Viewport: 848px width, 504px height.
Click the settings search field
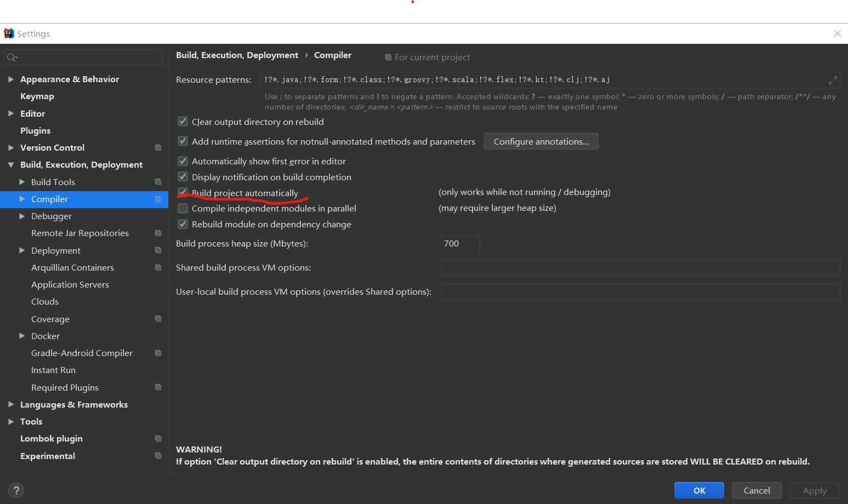click(x=83, y=58)
